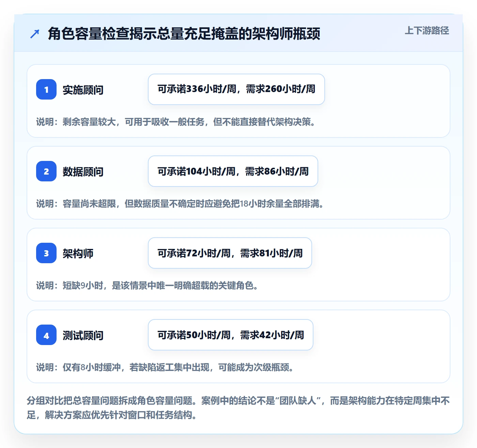The width and height of the screenshot is (477, 448).
Task: Click the note starting 说明：短缺9小时
Action: tap(147, 285)
